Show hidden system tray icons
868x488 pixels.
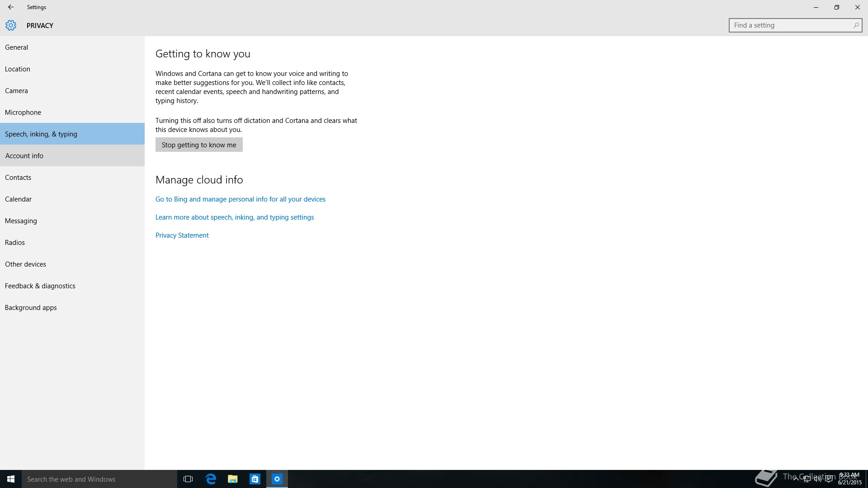796,479
